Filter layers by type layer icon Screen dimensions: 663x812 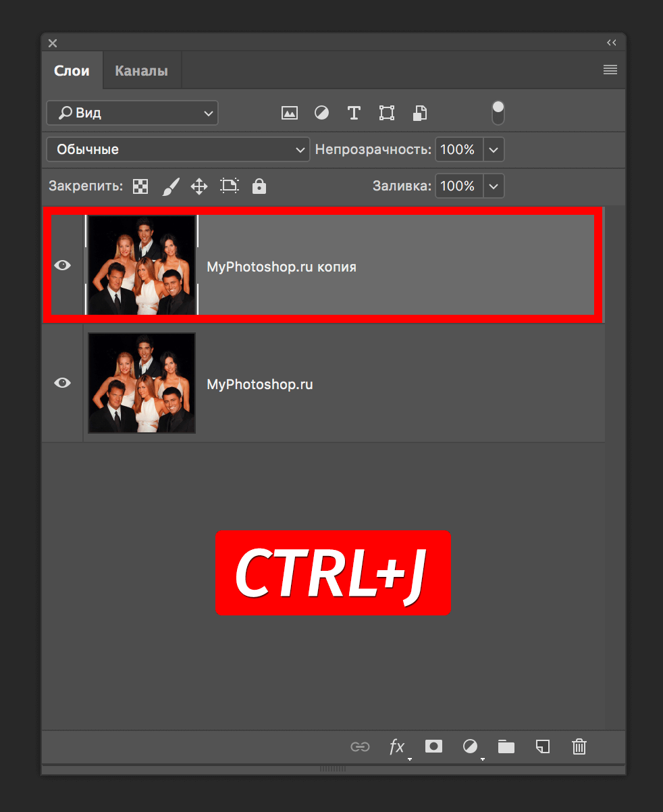click(354, 113)
